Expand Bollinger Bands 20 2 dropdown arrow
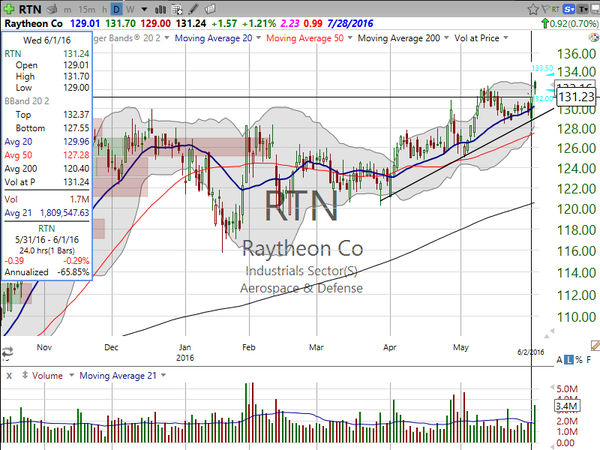Viewport: 600px width, 450px height. point(167,38)
